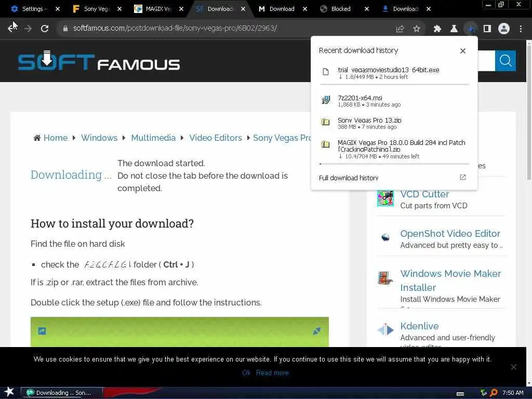Click the Windows Movie Maker icon
Image resolution: width=532 pixels, height=399 pixels.
click(x=385, y=278)
